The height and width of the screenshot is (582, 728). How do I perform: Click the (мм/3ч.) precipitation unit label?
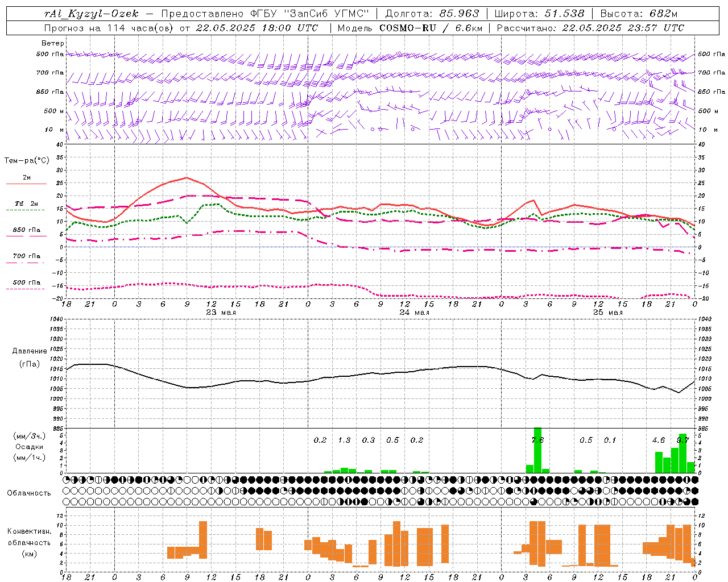point(30,436)
